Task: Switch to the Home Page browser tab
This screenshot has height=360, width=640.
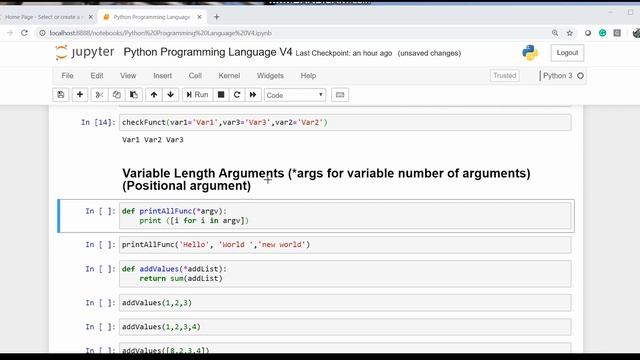Action: [43, 17]
